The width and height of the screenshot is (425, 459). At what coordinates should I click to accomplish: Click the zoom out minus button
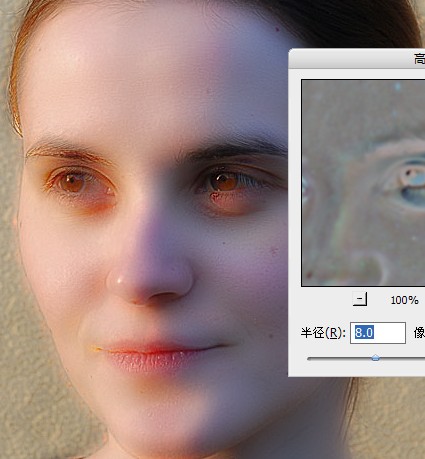[360, 299]
